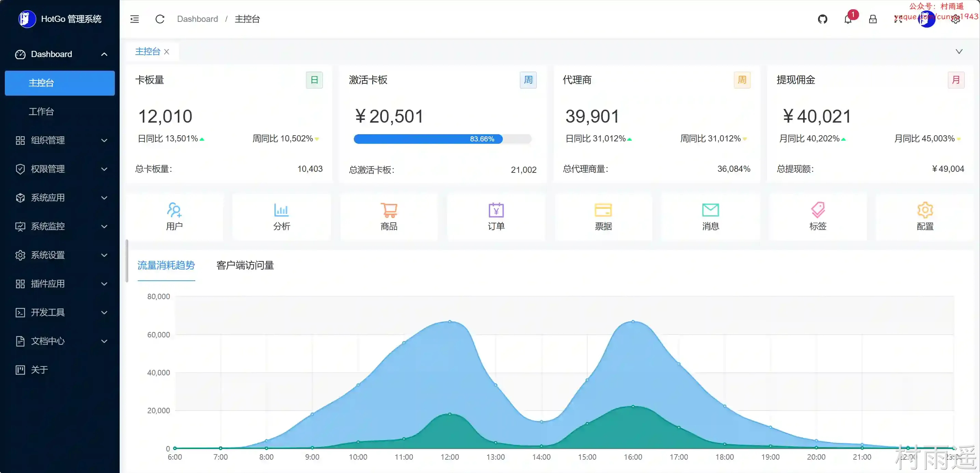This screenshot has height=473, width=980.
Task: Open the tabs dropdown chevron
Action: [959, 51]
